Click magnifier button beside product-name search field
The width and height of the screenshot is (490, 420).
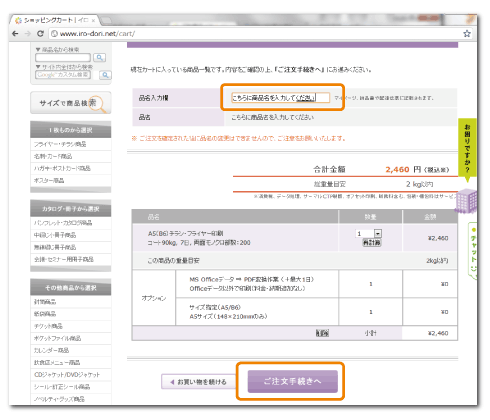pyautogui.click(x=99, y=58)
